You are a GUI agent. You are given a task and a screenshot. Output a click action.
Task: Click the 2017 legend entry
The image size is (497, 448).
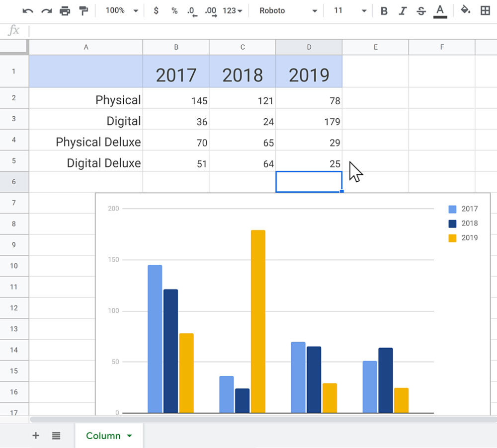click(463, 209)
